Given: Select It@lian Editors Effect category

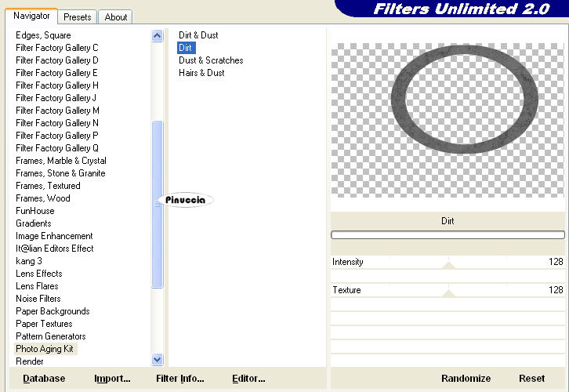Looking at the screenshot, I should tap(54, 249).
